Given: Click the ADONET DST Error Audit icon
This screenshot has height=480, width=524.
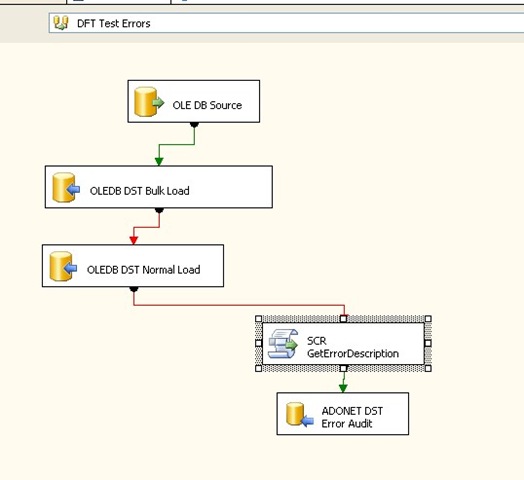Looking at the screenshot, I should click(x=300, y=414).
